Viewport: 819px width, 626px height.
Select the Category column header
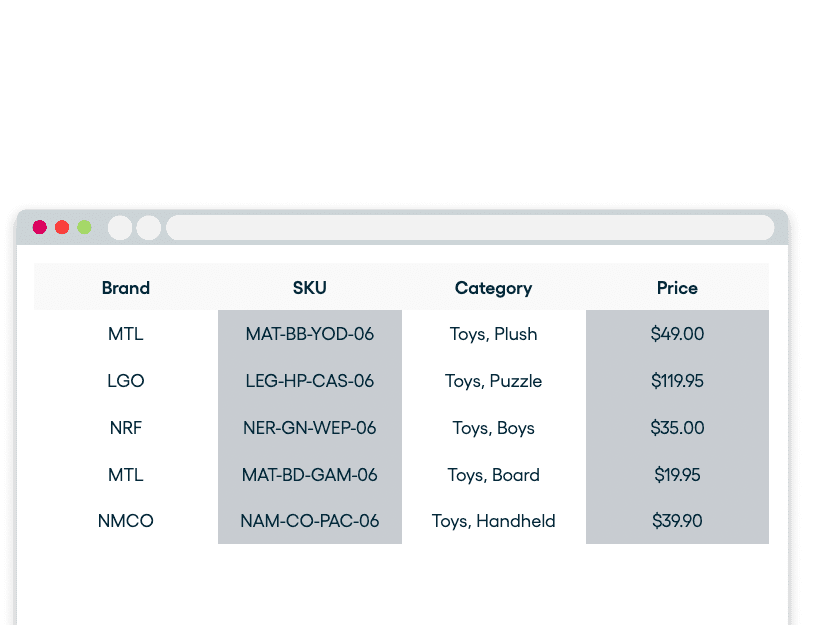493,288
